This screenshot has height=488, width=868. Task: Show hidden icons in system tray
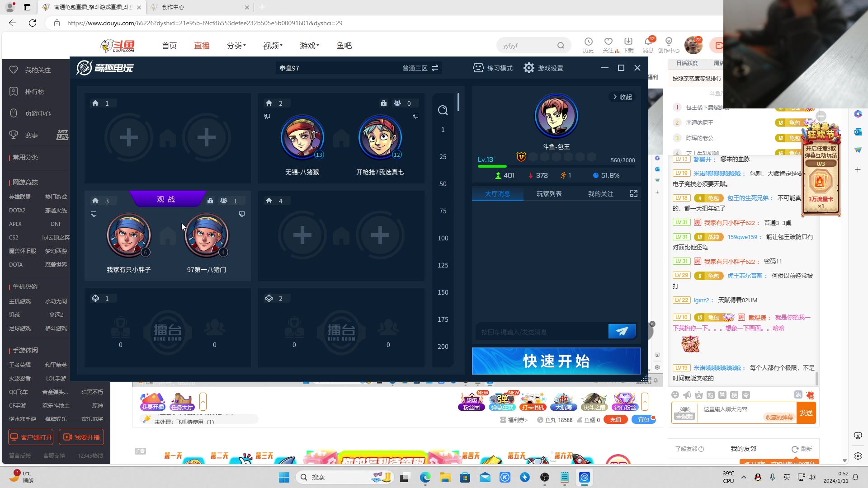[x=744, y=477]
